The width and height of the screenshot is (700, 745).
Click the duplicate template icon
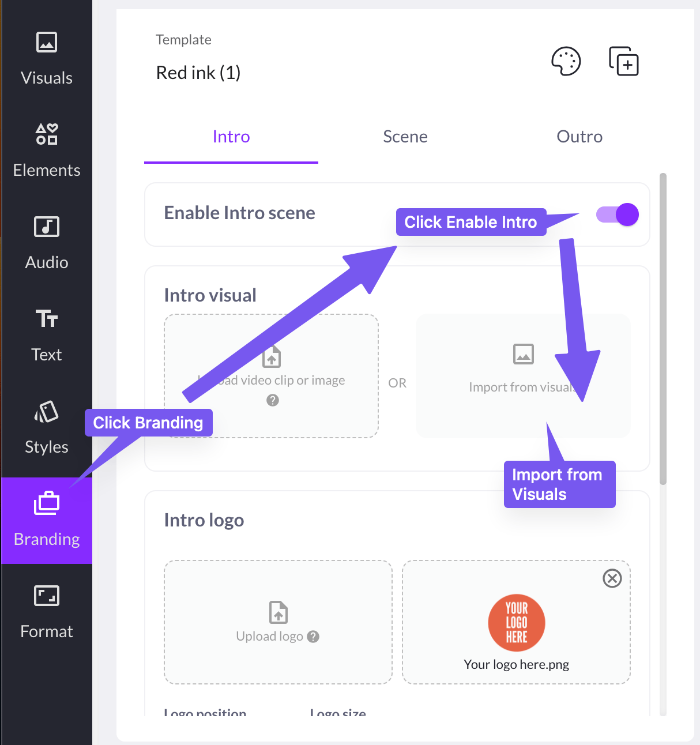[624, 61]
